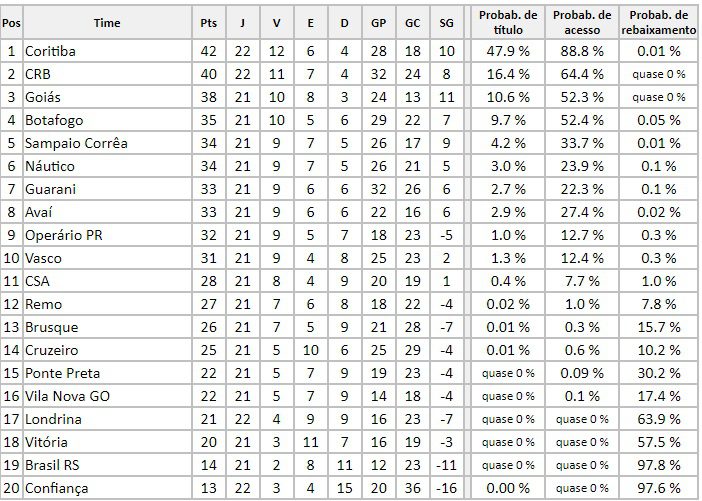Click the Vila Nova GO team name
Screen dimensions: 702x501
coord(68,396)
